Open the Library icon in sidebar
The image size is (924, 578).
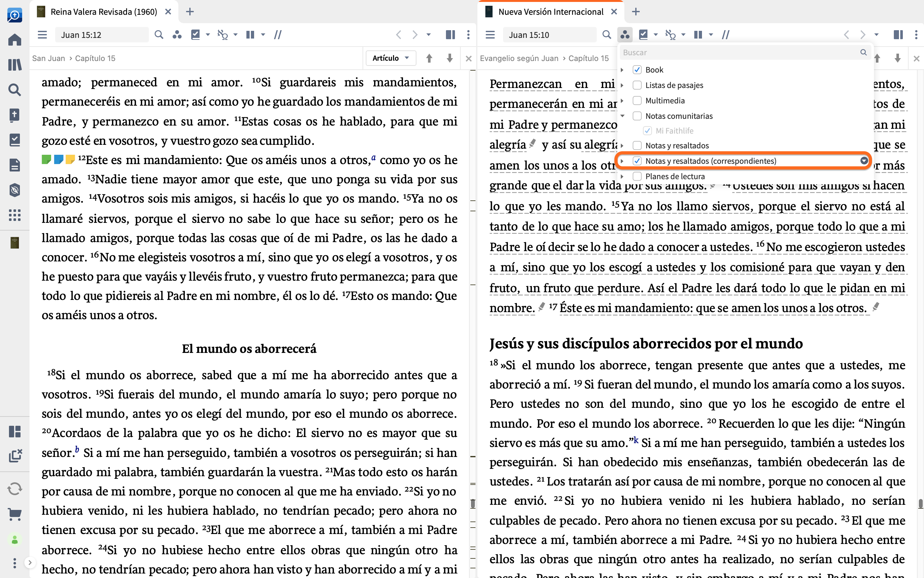pyautogui.click(x=14, y=65)
